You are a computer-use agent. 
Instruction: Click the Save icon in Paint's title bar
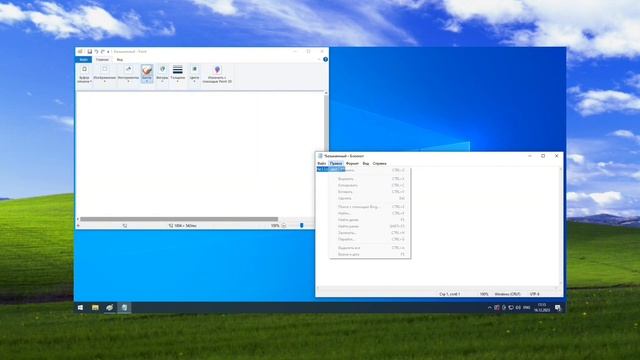[x=90, y=52]
